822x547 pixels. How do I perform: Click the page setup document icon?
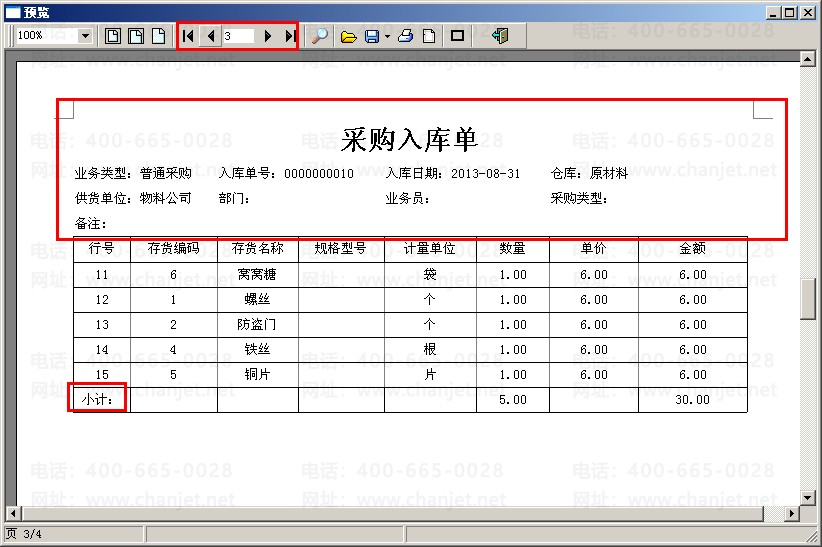(429, 36)
